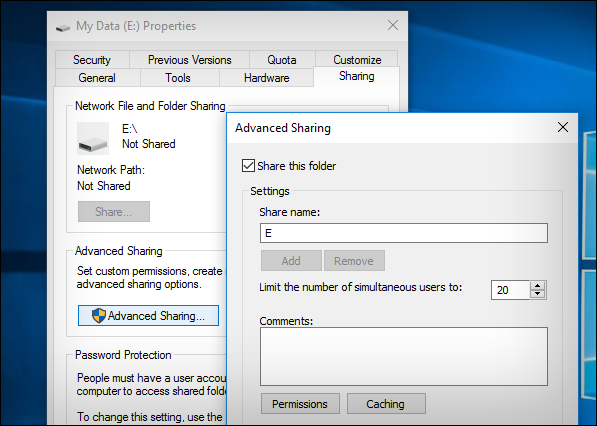
Task: Increase simultaneous users with up arrow
Action: coord(538,286)
